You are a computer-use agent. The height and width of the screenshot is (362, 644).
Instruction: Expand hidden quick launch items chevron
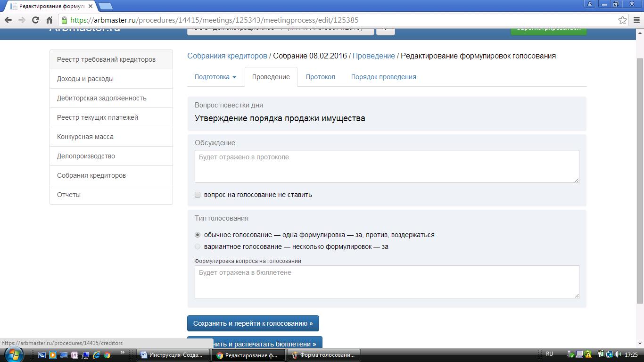(x=123, y=352)
